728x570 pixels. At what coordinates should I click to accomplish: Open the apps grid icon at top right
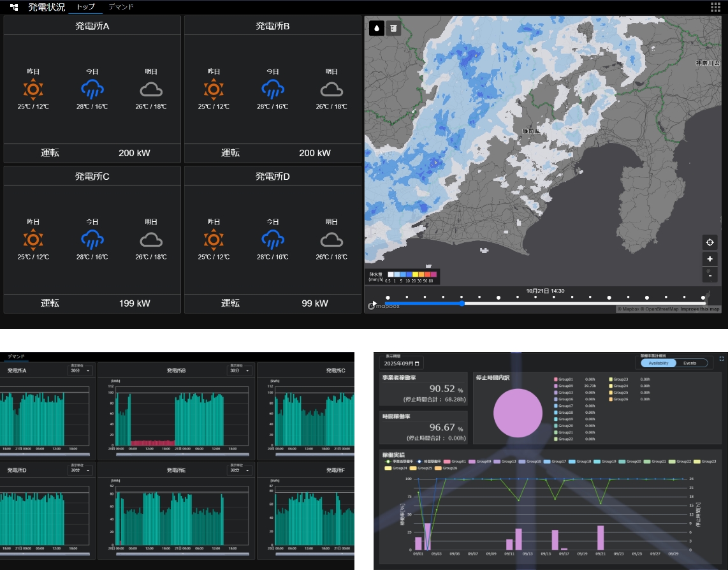click(x=716, y=7)
